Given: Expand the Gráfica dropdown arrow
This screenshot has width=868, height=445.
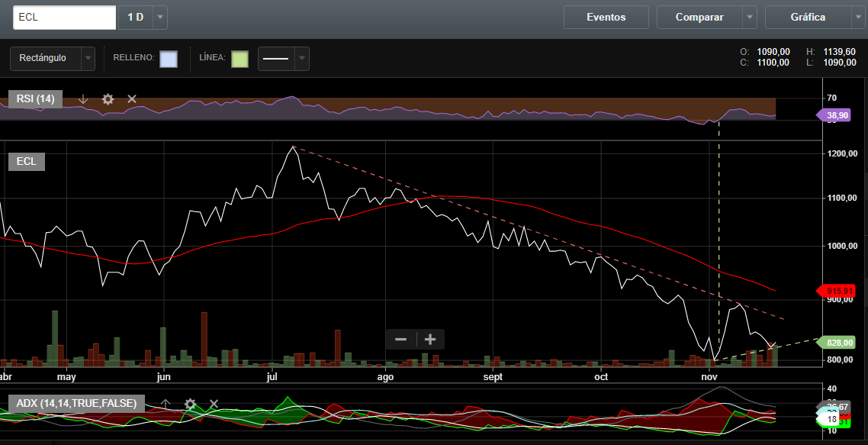Looking at the screenshot, I should tap(858, 18).
